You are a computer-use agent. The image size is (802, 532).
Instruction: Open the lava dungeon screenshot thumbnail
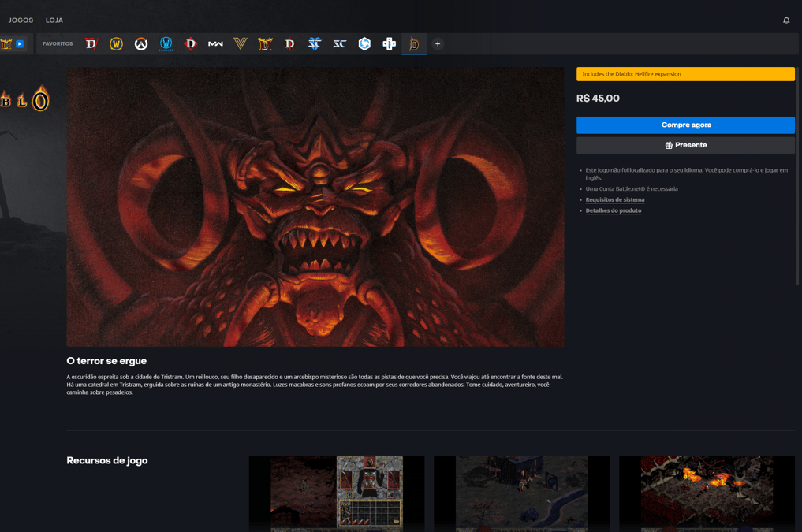tap(707, 493)
